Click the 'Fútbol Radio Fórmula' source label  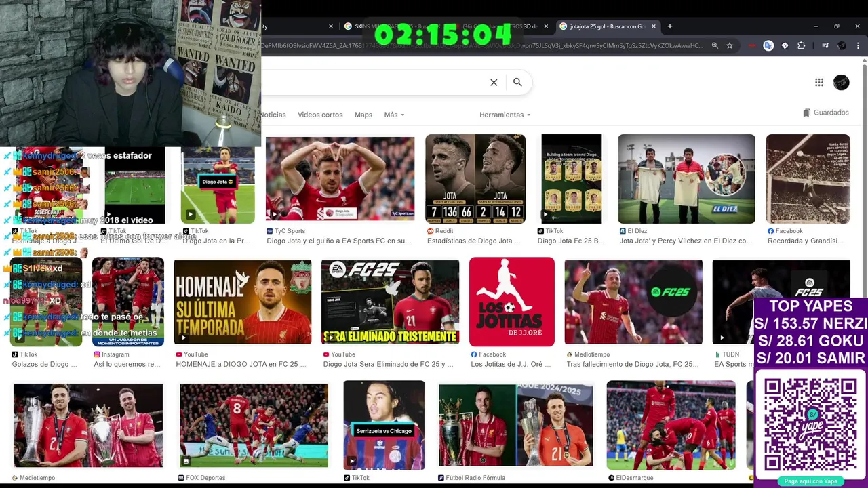tap(475, 478)
